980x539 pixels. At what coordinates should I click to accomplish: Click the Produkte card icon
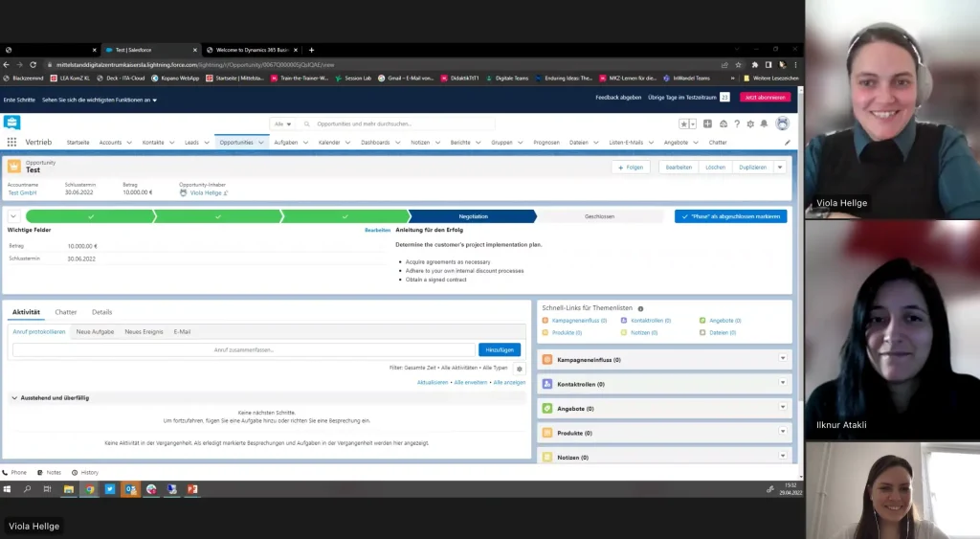tap(546, 433)
